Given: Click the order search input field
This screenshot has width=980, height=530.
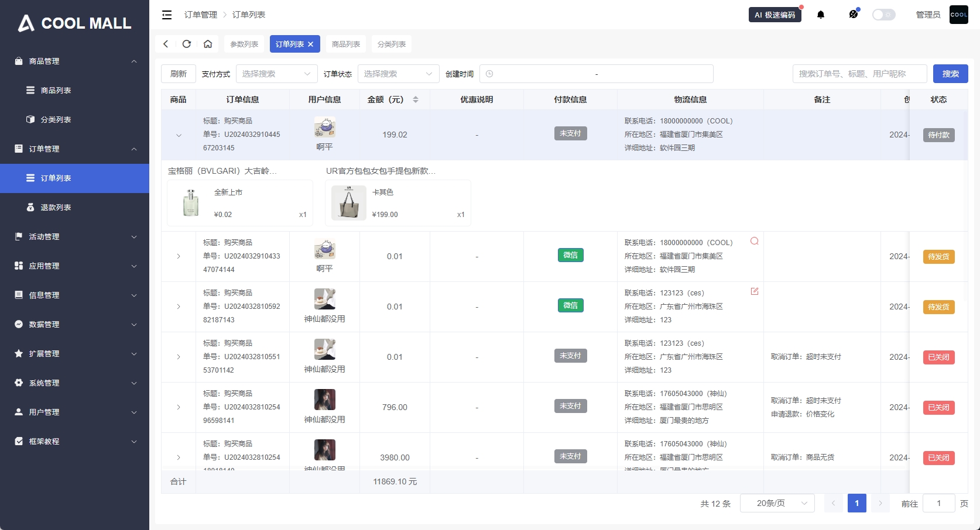Looking at the screenshot, I should [x=860, y=74].
